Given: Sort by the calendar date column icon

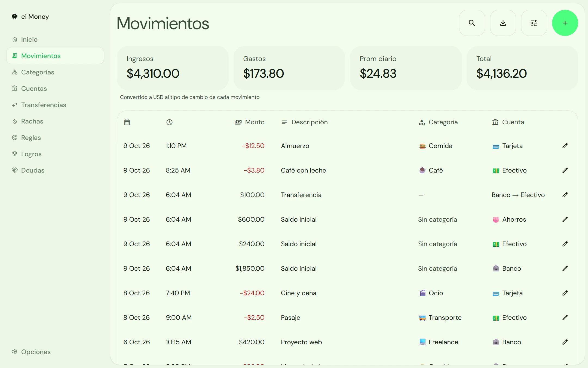Looking at the screenshot, I should pyautogui.click(x=127, y=122).
